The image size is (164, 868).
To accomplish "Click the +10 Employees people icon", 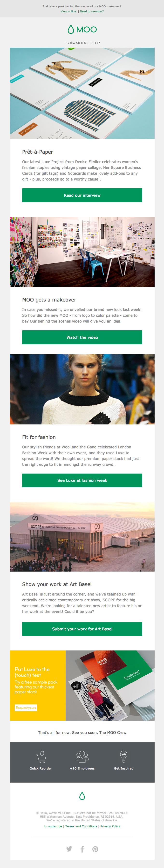I will click(82, 757).
